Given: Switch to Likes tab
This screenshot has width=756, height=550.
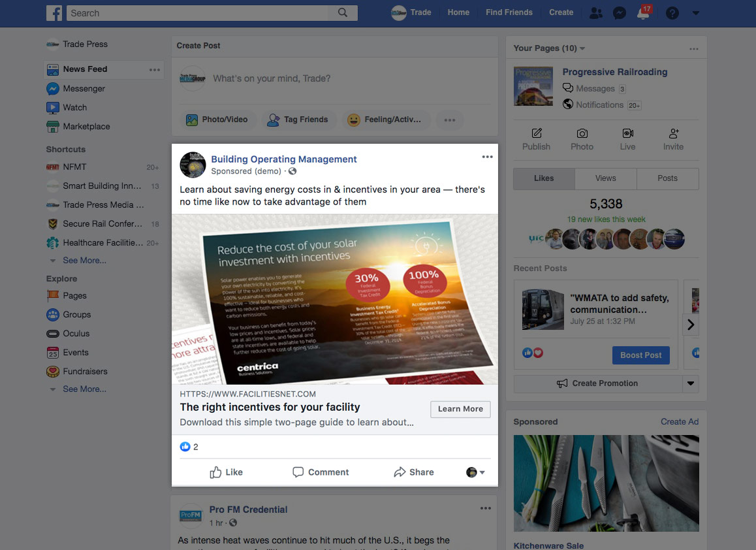Looking at the screenshot, I should pos(544,178).
